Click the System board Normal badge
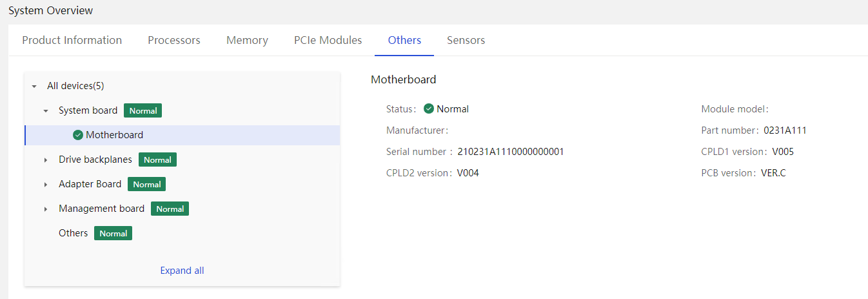 coord(143,110)
